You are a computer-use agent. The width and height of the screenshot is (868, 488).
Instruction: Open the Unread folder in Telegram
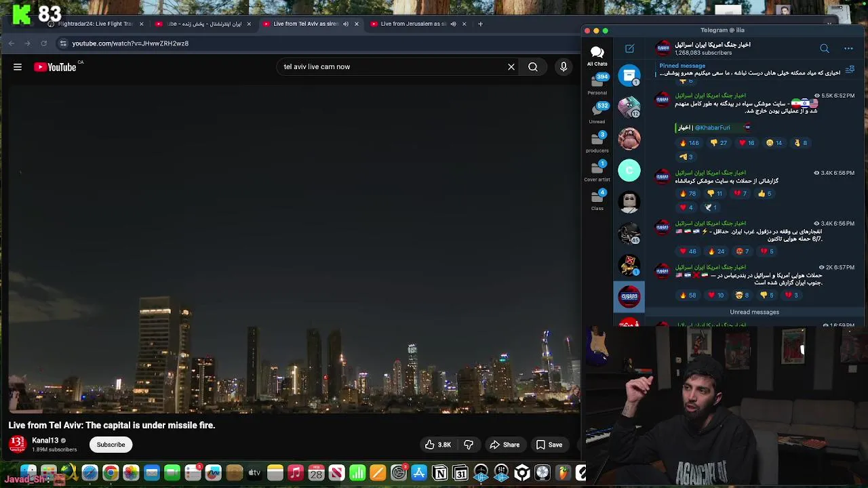tap(597, 113)
